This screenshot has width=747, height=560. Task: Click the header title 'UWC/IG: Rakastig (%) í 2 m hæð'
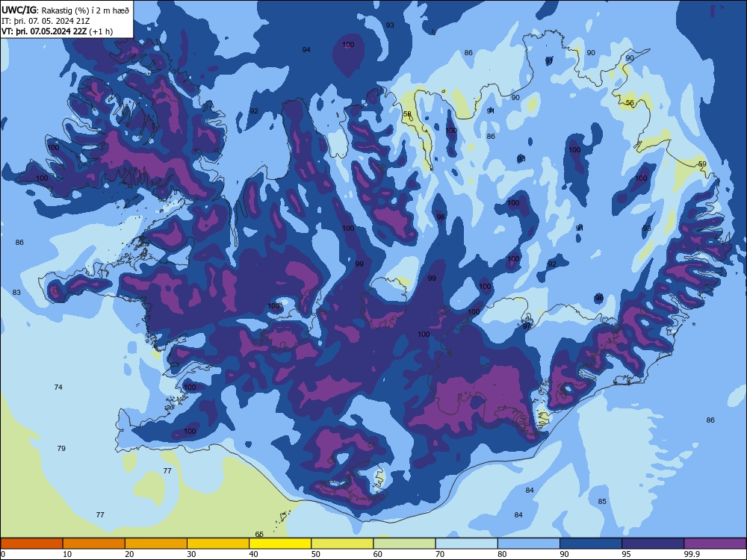(x=65, y=10)
